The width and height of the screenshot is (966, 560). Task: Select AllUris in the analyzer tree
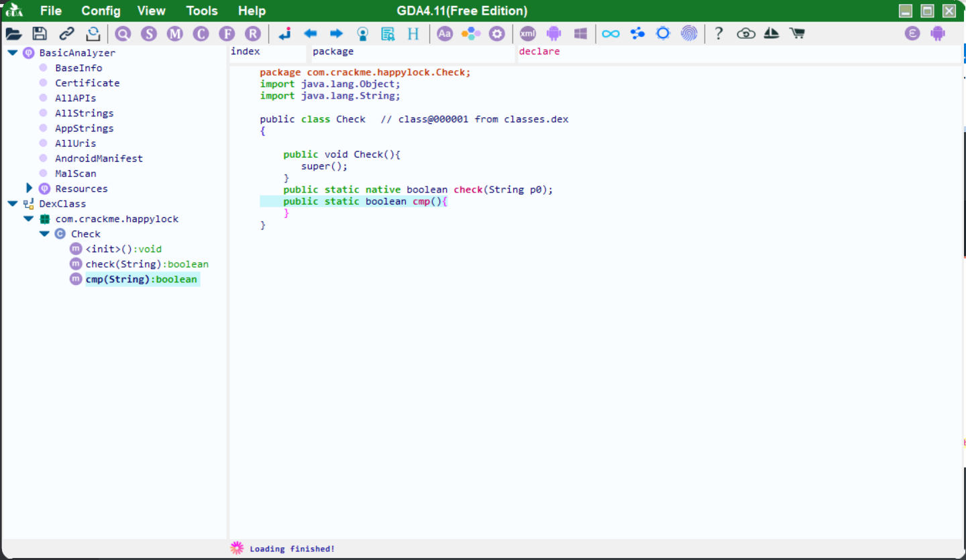point(76,144)
